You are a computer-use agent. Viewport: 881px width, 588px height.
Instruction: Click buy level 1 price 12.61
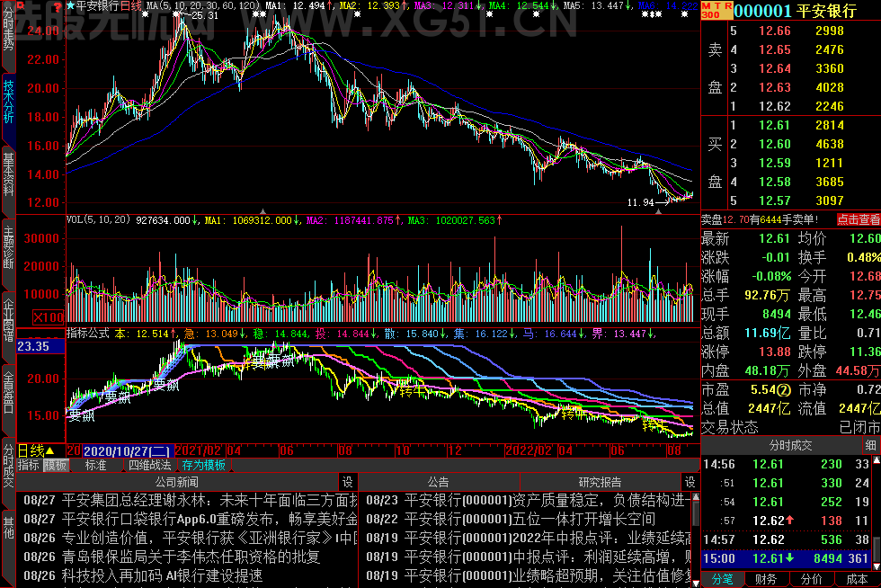pos(775,125)
